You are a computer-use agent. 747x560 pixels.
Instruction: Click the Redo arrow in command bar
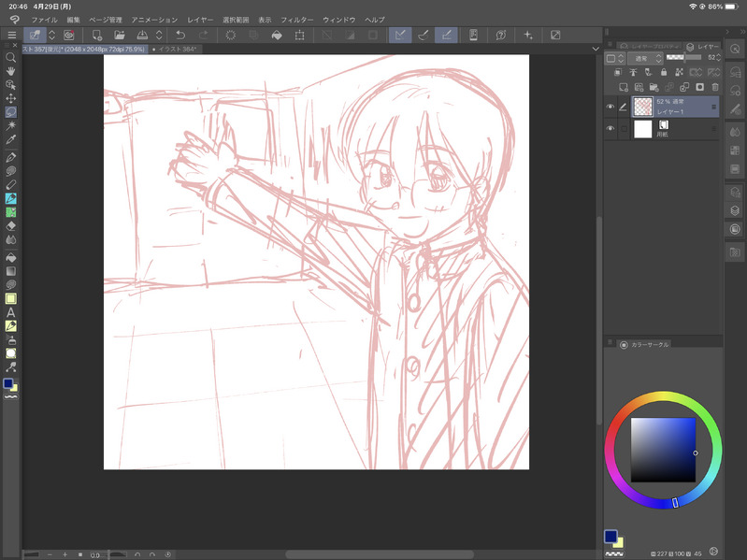tap(204, 36)
